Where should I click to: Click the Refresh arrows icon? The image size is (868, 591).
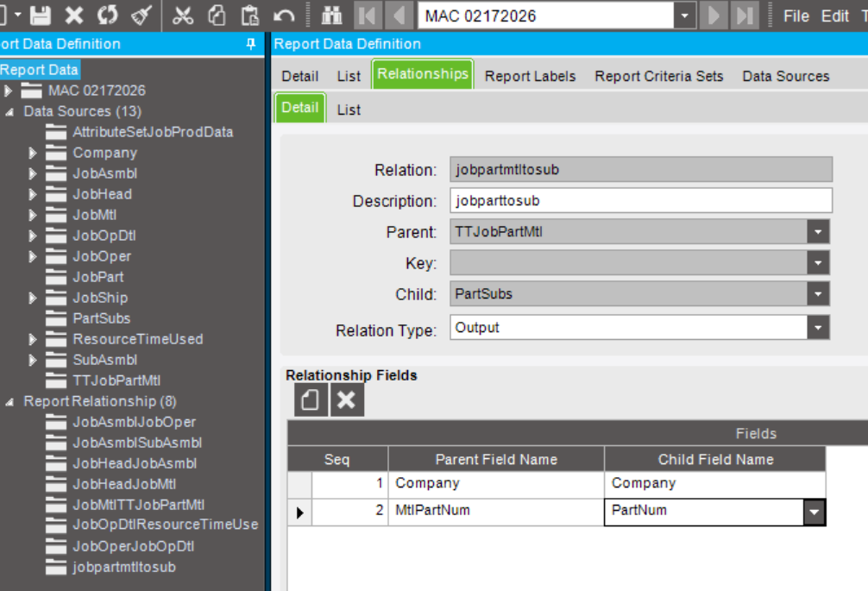(107, 16)
